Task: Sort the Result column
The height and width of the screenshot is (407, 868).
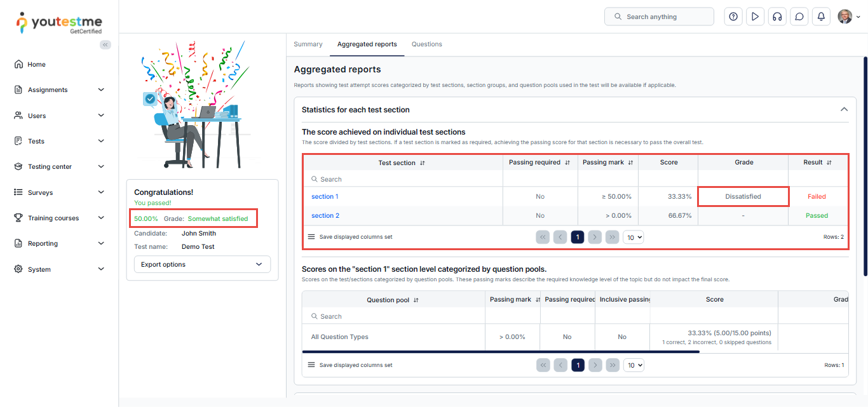Action: (x=829, y=163)
